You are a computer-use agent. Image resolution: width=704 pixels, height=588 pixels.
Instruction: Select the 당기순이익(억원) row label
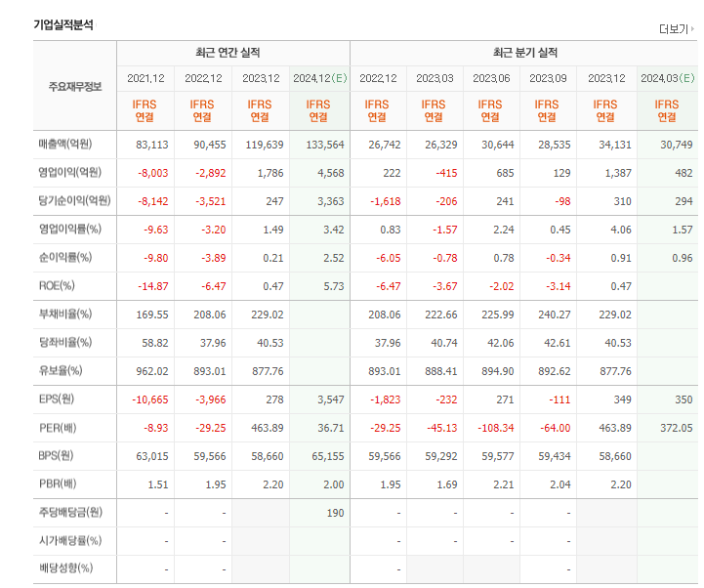tap(74, 201)
